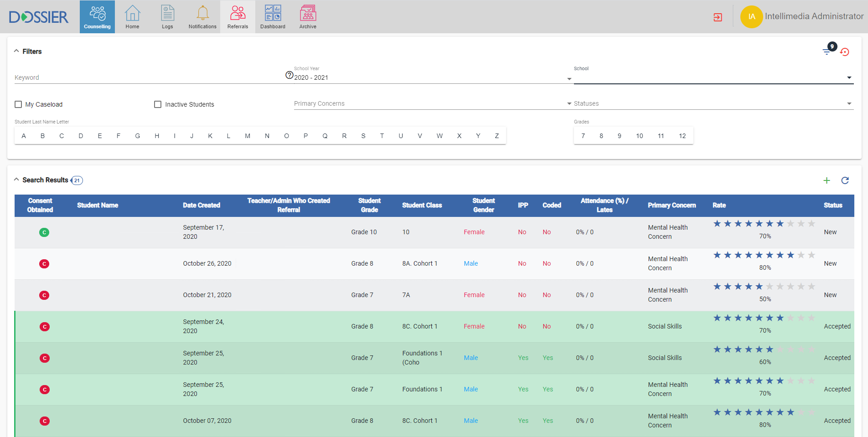Click the reset filters icon
868x437 pixels.
tap(845, 52)
